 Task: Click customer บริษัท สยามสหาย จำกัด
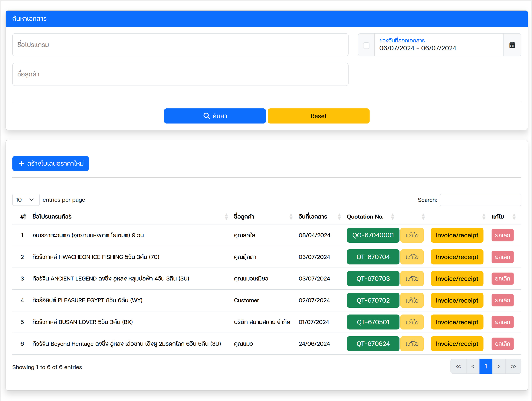point(262,322)
